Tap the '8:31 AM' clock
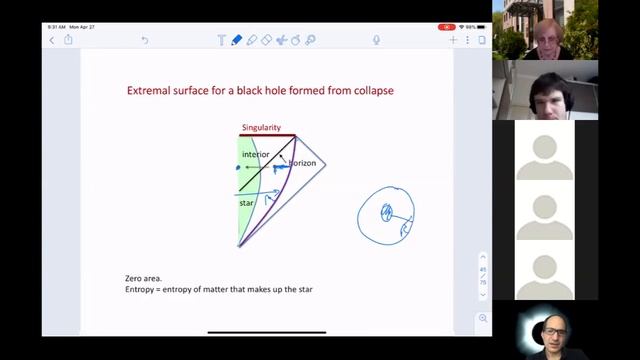 (57, 27)
